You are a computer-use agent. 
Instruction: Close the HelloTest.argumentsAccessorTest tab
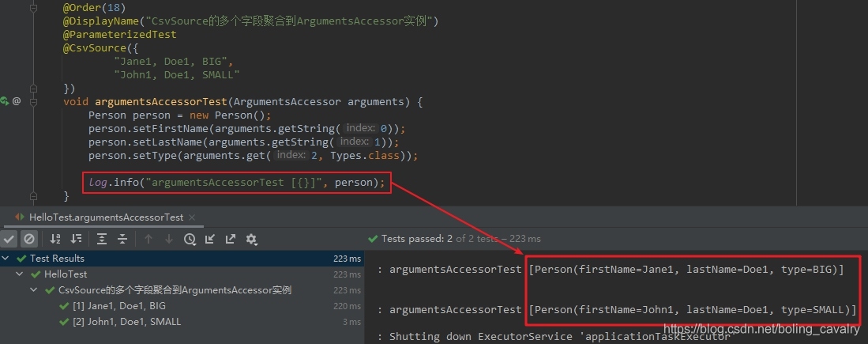(193, 217)
